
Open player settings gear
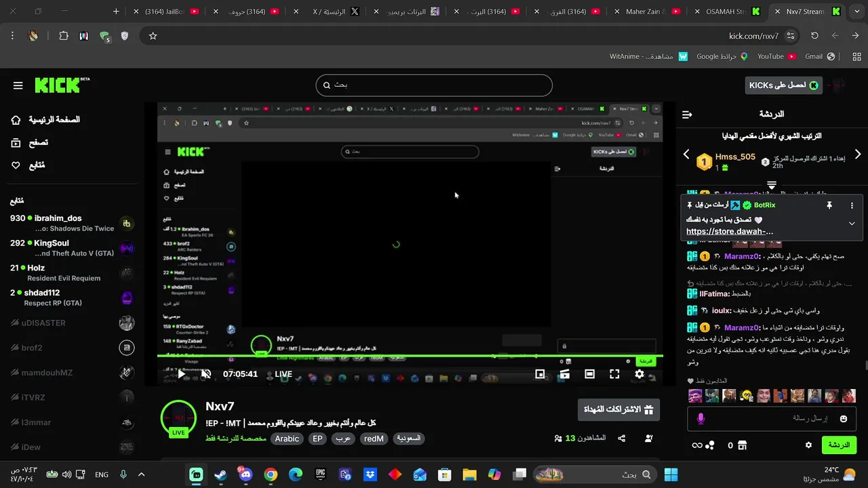[639, 373]
